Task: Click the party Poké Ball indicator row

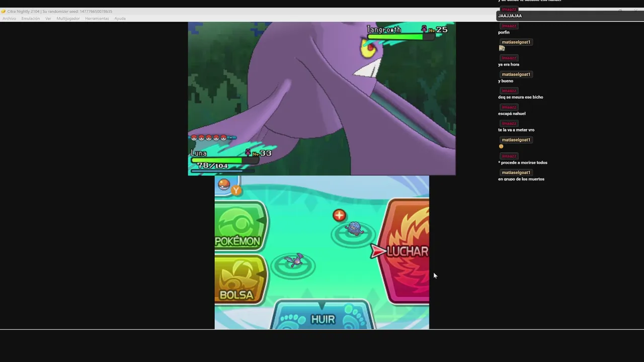Action: pyautogui.click(x=212, y=137)
